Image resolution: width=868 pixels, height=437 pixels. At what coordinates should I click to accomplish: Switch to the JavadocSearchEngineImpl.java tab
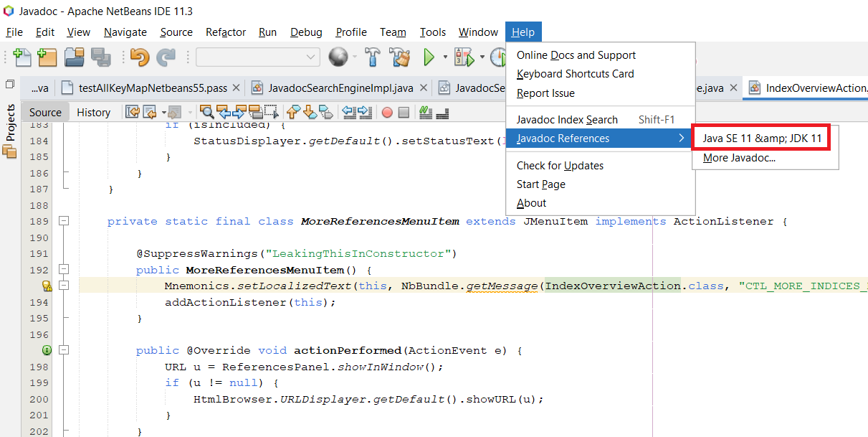(x=339, y=88)
